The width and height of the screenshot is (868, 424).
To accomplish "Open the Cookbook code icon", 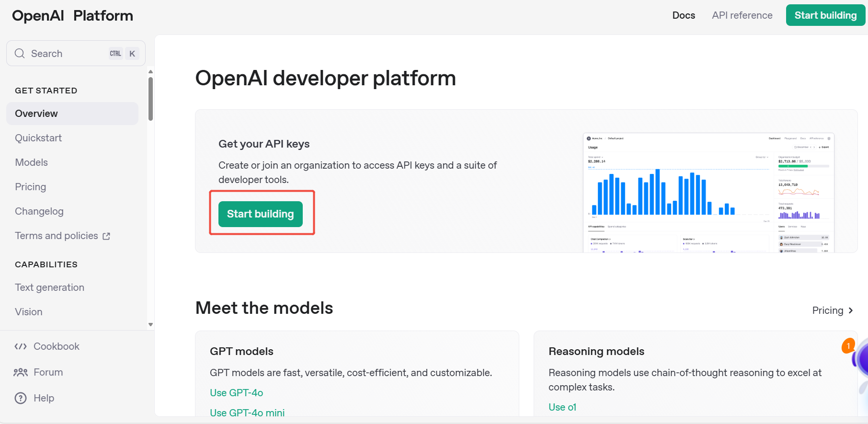I will (21, 346).
